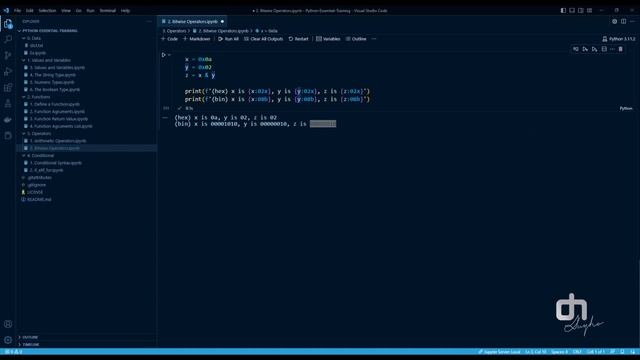640x360 pixels.
Task: Open 1. Conditional Syntax.ipynb file
Action: [x=56, y=163]
